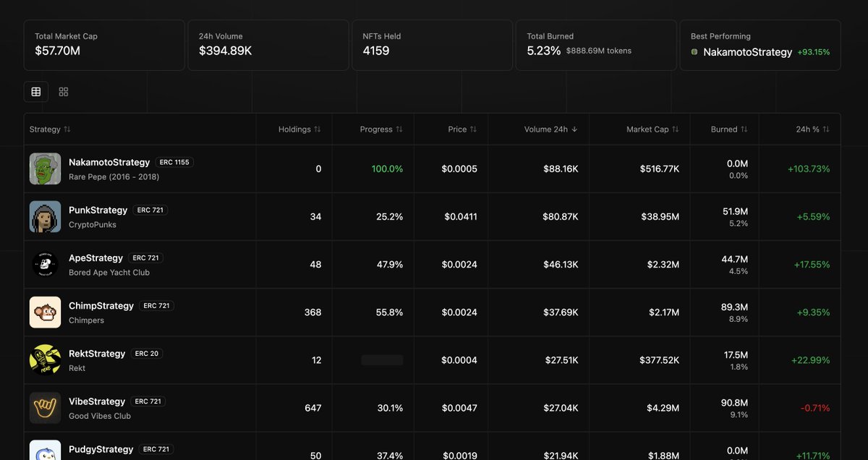Open ChimpStrategy Chimpers avatar
The width and height of the screenshot is (868, 460).
tap(45, 312)
